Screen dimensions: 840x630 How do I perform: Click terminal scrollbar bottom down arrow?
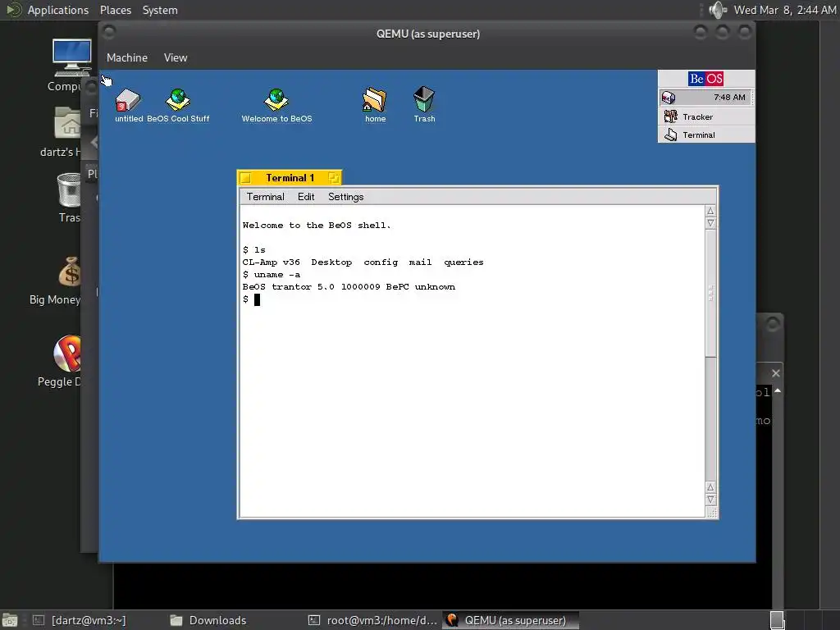710,500
